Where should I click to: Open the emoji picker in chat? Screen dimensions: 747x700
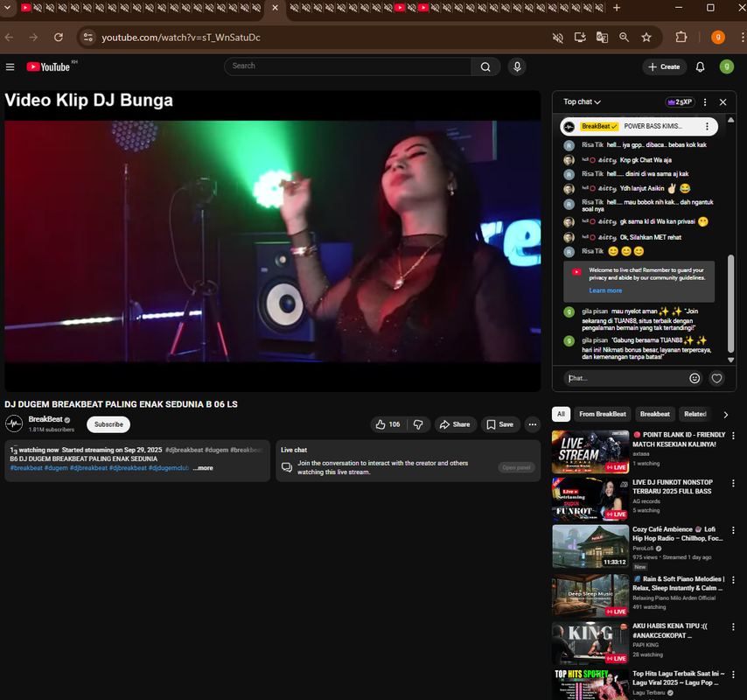coord(695,378)
